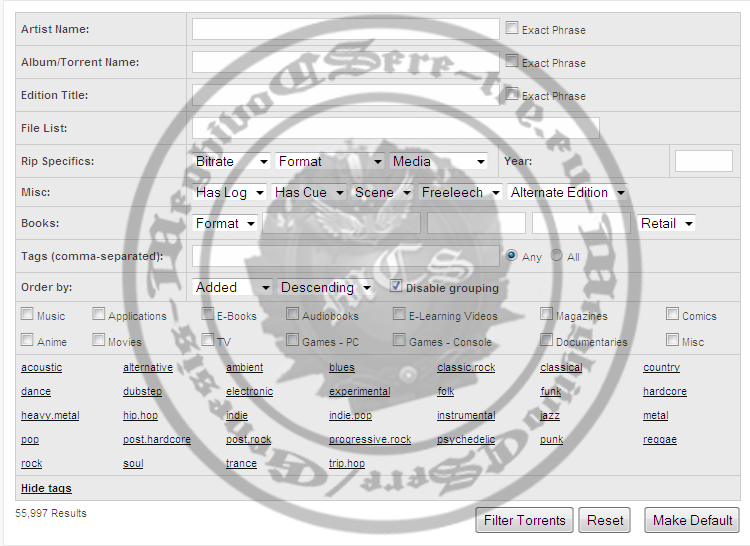The image size is (750, 546).
Task: Click the dubstep tag link
Action: (143, 392)
